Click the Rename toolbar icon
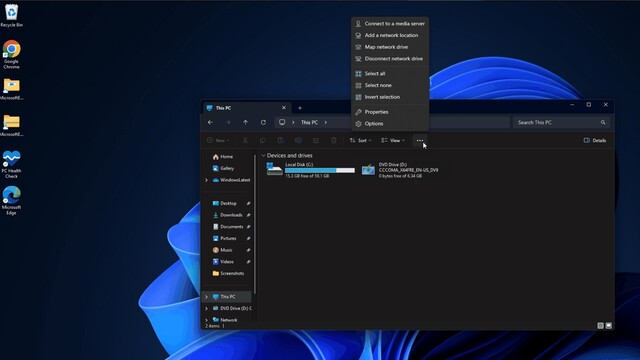 pos(298,140)
